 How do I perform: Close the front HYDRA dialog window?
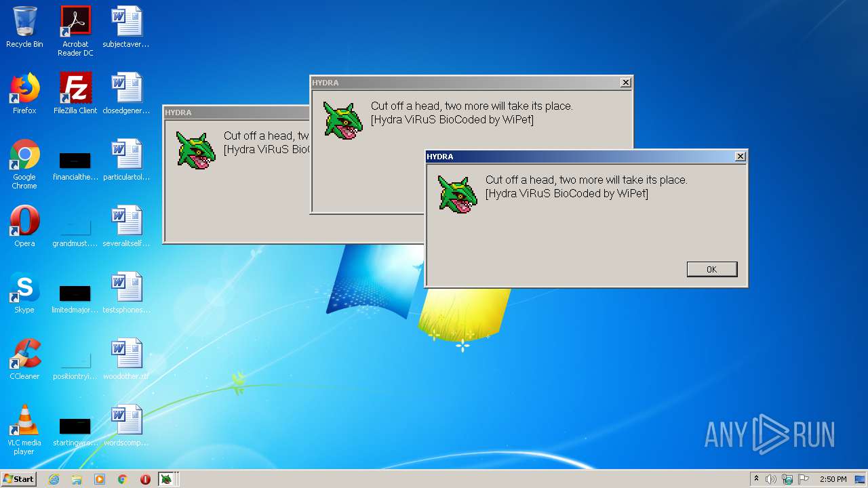[x=740, y=157]
